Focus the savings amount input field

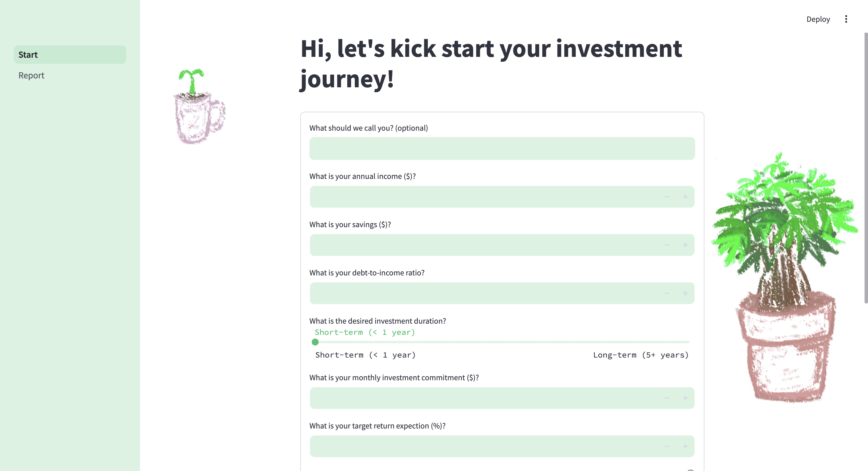[x=485, y=245]
